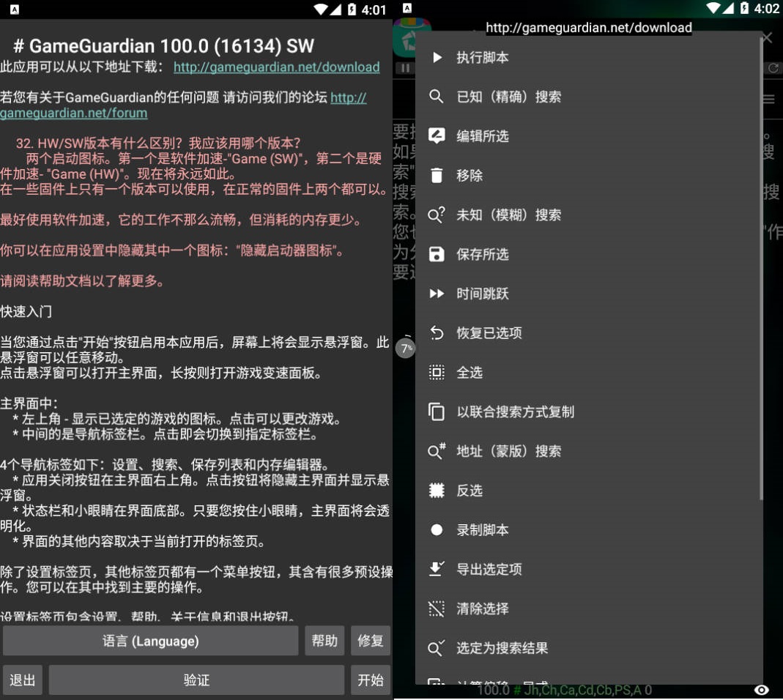Click the search icon for 选定为搜索结果

click(437, 647)
